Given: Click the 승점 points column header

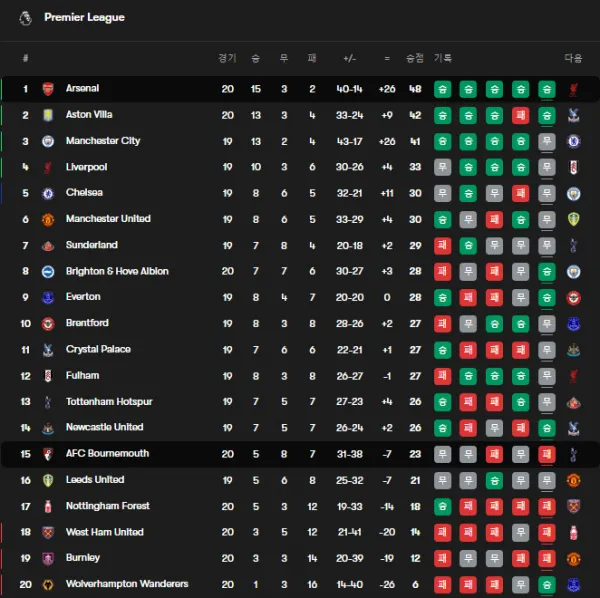Looking at the screenshot, I should [x=414, y=58].
